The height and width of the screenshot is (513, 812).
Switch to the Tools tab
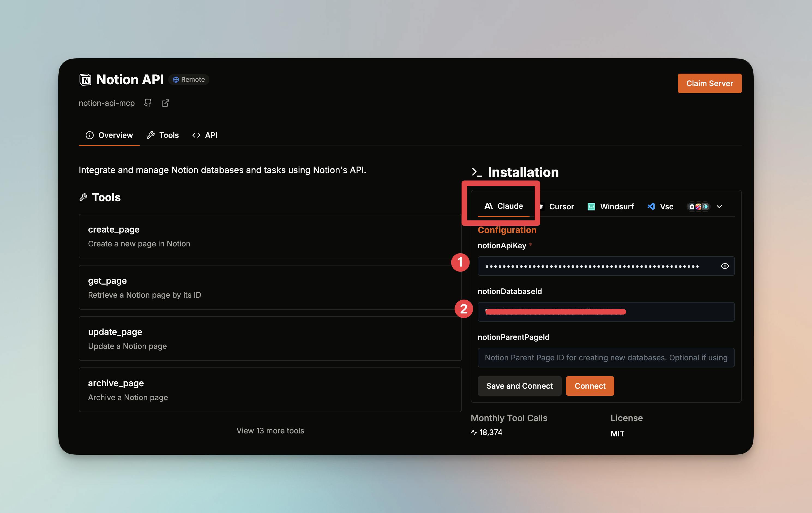click(x=163, y=135)
